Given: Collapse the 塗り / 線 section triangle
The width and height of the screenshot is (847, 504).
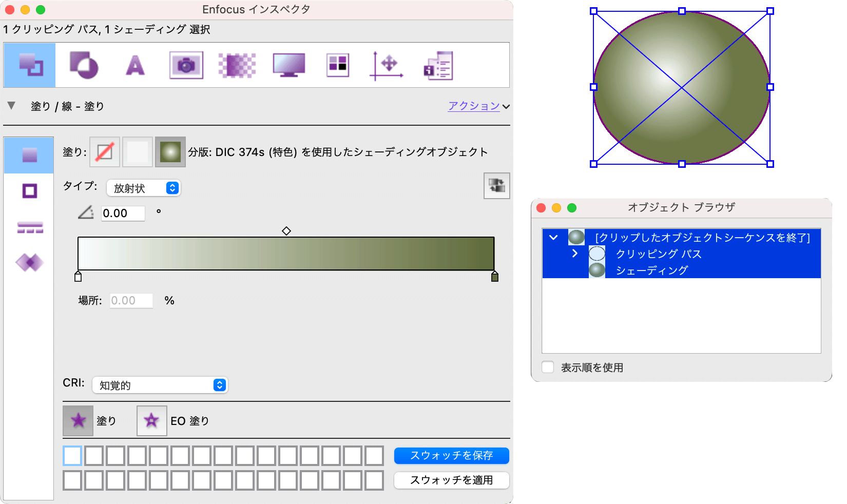Looking at the screenshot, I should click(x=11, y=106).
